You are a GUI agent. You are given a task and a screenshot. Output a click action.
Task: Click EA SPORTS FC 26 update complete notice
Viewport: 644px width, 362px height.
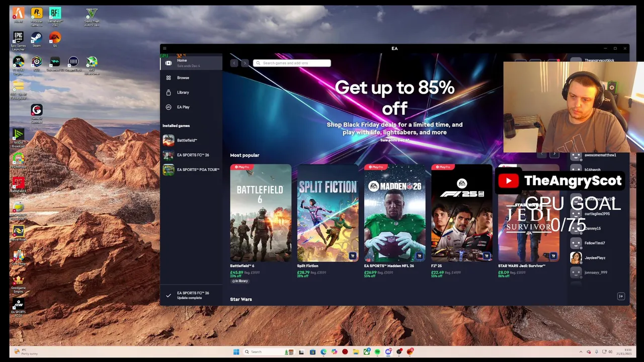pos(191,295)
